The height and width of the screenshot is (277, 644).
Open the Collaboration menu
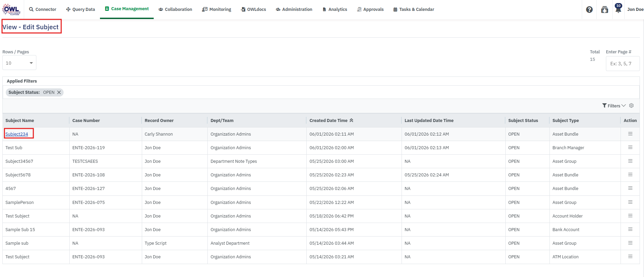[x=175, y=10]
